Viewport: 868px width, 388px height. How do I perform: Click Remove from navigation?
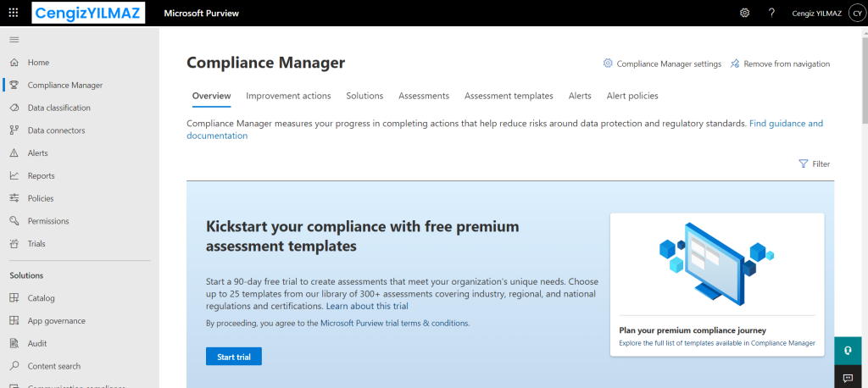click(780, 64)
